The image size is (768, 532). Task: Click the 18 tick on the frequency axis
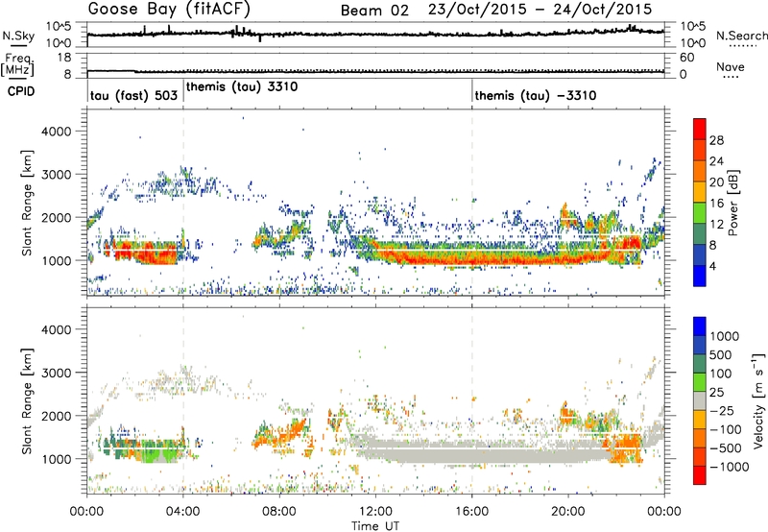[x=64, y=58]
